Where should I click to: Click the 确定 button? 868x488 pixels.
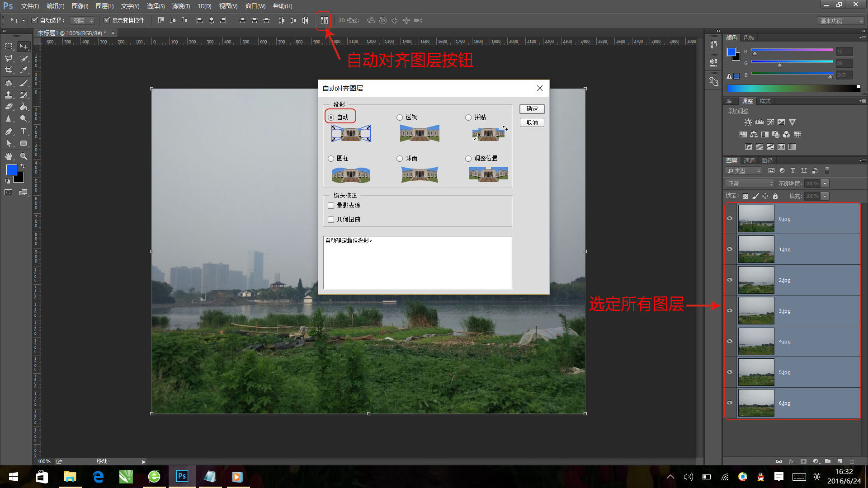(532, 109)
